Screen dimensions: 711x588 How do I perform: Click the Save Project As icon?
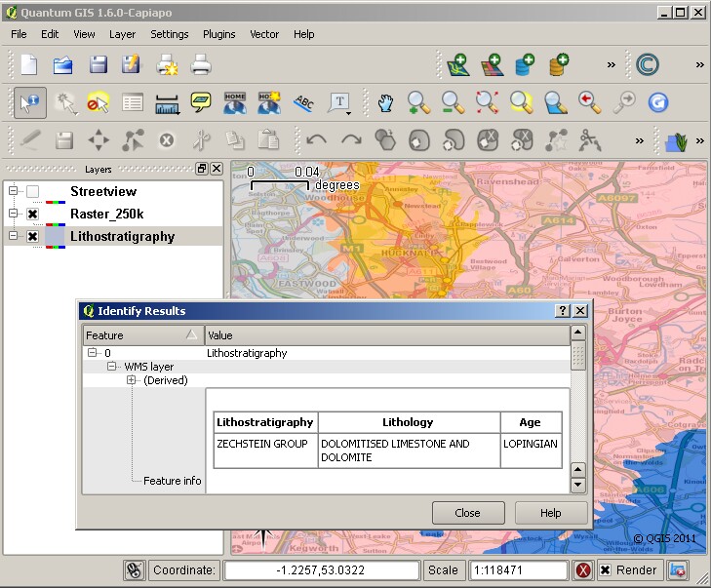[x=131, y=64]
